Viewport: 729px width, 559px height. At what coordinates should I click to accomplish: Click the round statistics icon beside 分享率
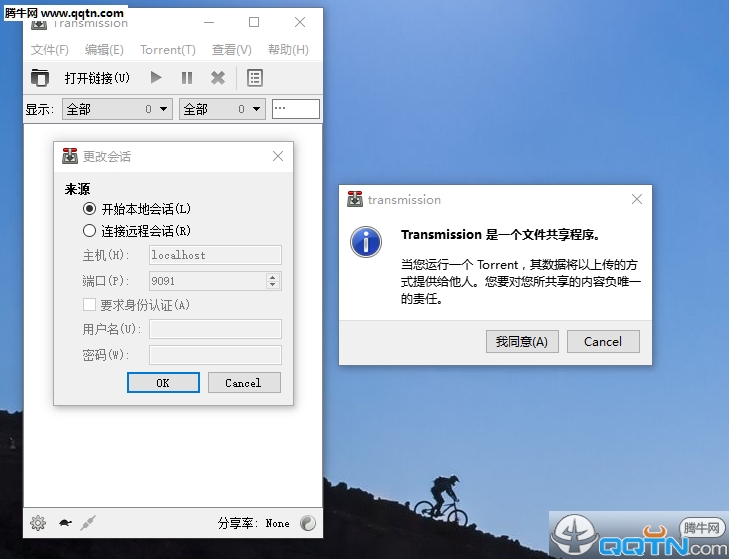point(308,523)
